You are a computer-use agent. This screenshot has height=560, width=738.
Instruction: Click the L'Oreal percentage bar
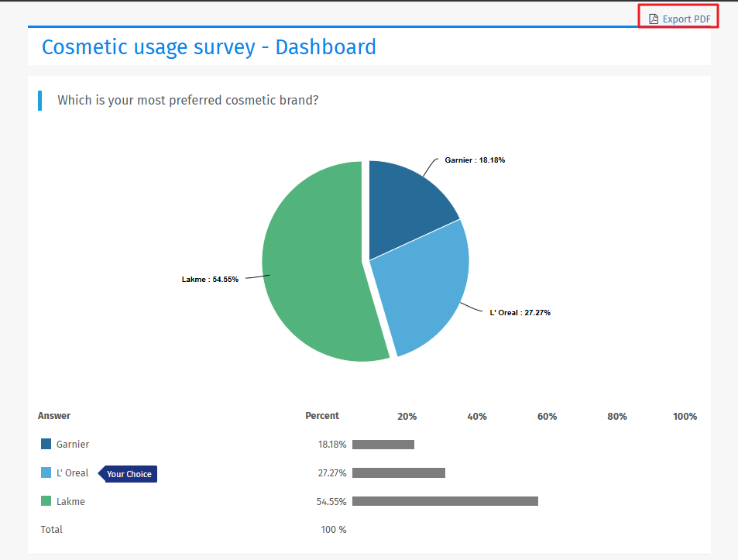pos(398,472)
